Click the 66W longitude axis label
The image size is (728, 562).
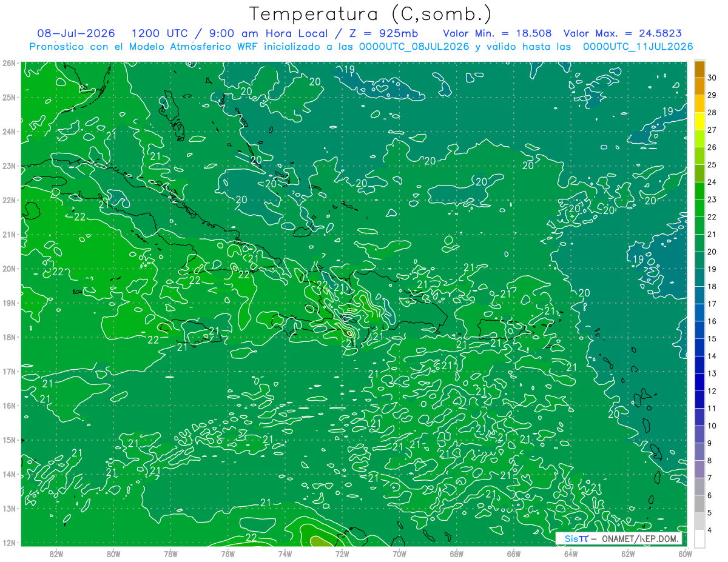tap(513, 554)
